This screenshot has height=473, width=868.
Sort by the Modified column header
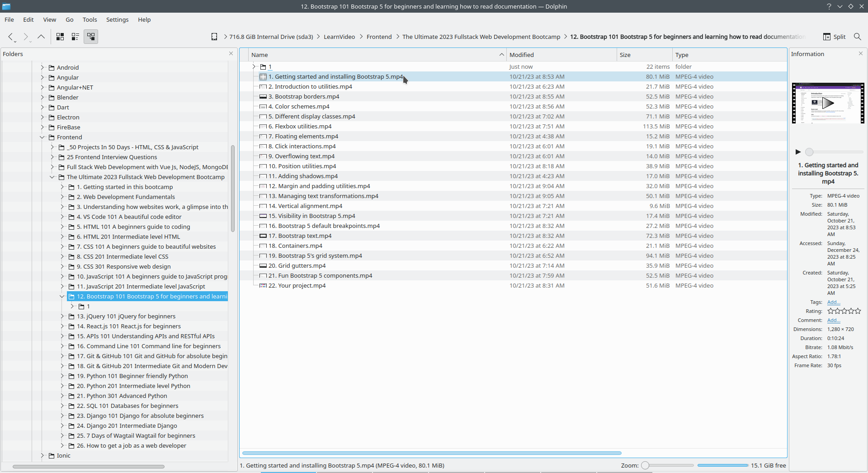coord(561,55)
